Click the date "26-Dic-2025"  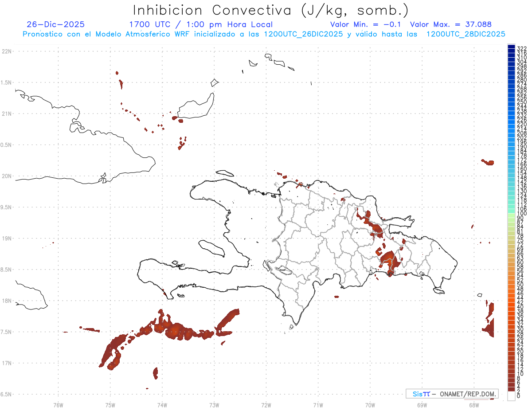click(55, 24)
